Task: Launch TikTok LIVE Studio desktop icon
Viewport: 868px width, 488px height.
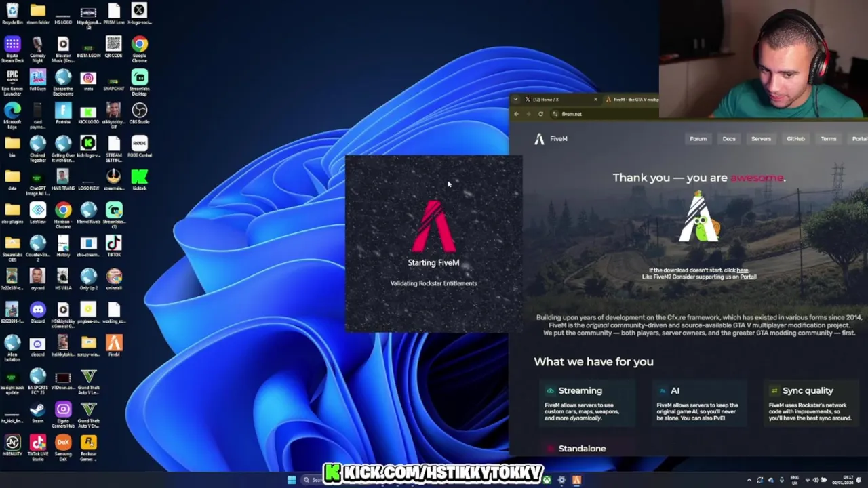Action: click(x=37, y=448)
